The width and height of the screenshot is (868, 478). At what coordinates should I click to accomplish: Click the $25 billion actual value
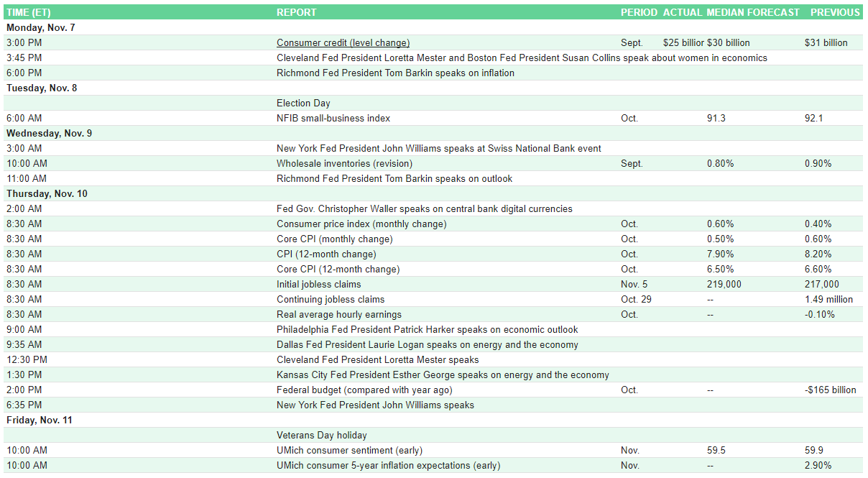point(683,42)
